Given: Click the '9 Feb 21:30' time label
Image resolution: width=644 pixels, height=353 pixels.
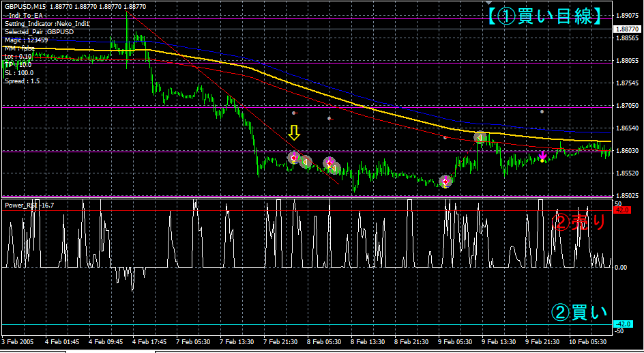Looking at the screenshot, I should click(542, 342).
